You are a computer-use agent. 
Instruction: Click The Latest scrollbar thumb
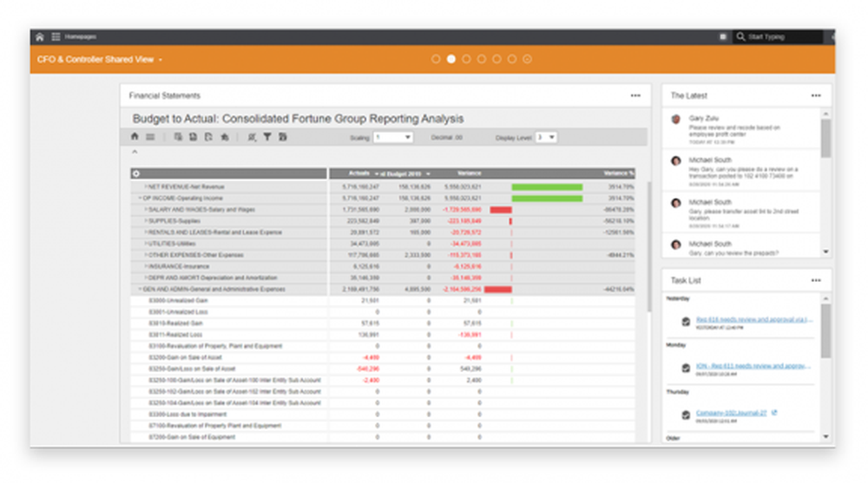point(825,139)
